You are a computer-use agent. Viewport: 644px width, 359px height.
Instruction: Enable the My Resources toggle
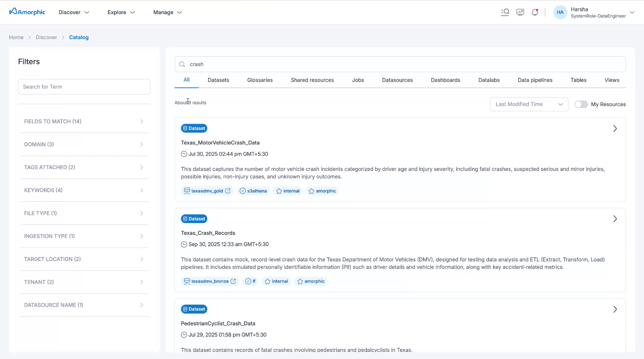pos(581,104)
